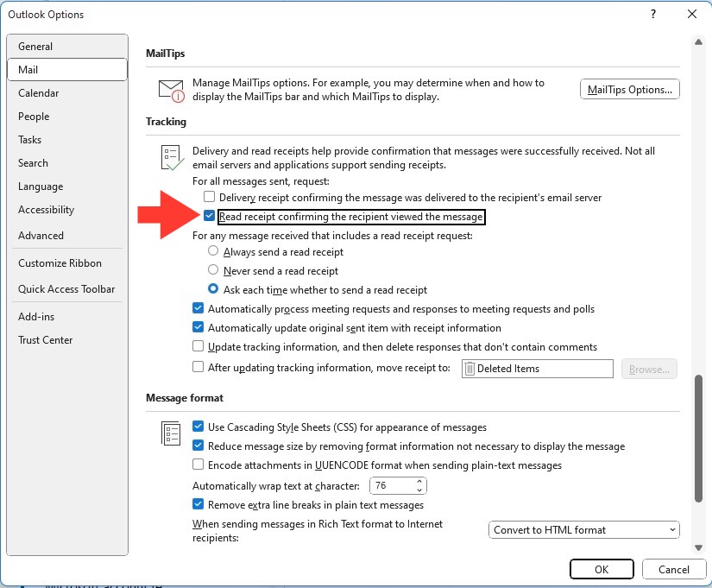
Task: Open the Language options category
Action: tap(67, 187)
